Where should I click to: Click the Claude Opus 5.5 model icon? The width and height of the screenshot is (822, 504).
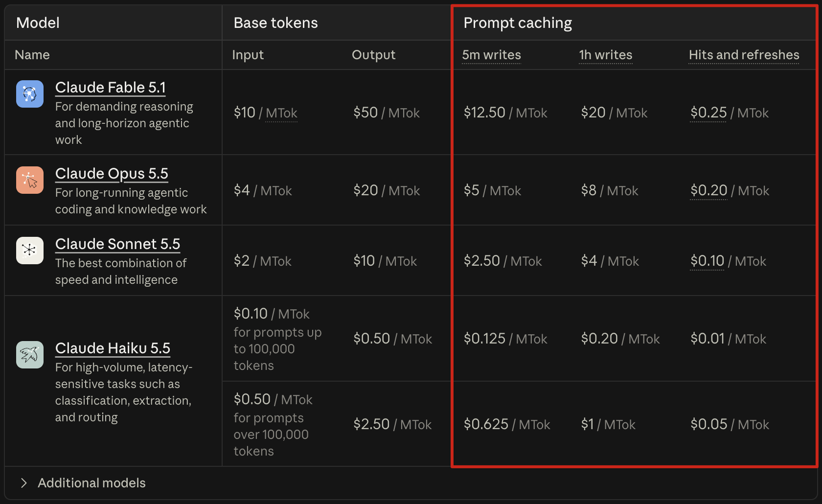click(30, 180)
